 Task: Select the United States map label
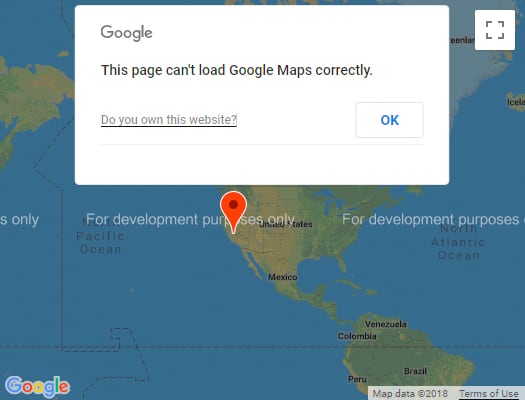(286, 224)
